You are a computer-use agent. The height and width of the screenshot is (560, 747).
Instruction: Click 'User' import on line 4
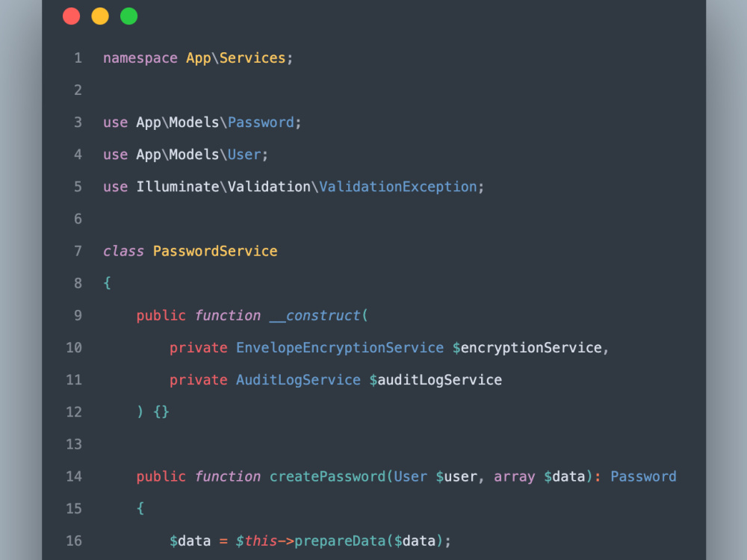coord(244,155)
